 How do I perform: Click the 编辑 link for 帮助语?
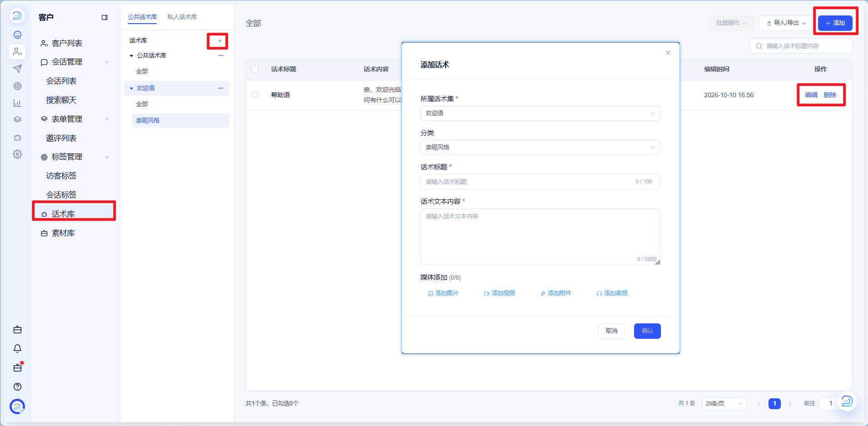coord(811,95)
